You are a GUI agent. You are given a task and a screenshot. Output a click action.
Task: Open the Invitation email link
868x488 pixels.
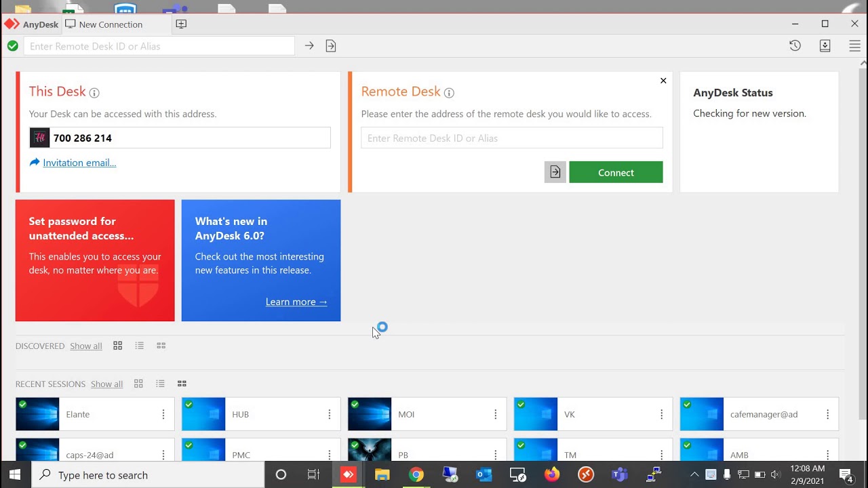click(79, 163)
